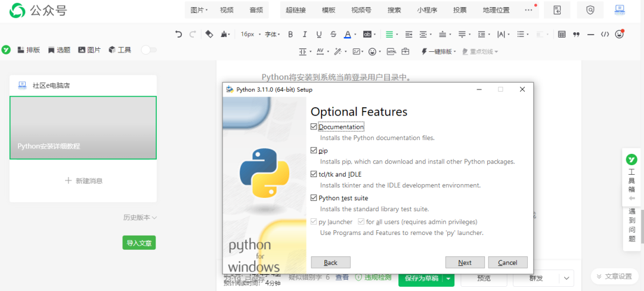Viewport: 644px width, 291px height.
Task: Click the image insert icon in second row
Action: click(x=356, y=51)
